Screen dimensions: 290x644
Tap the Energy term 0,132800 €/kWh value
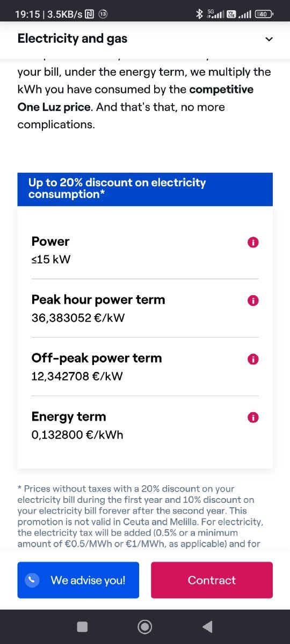pos(77,435)
